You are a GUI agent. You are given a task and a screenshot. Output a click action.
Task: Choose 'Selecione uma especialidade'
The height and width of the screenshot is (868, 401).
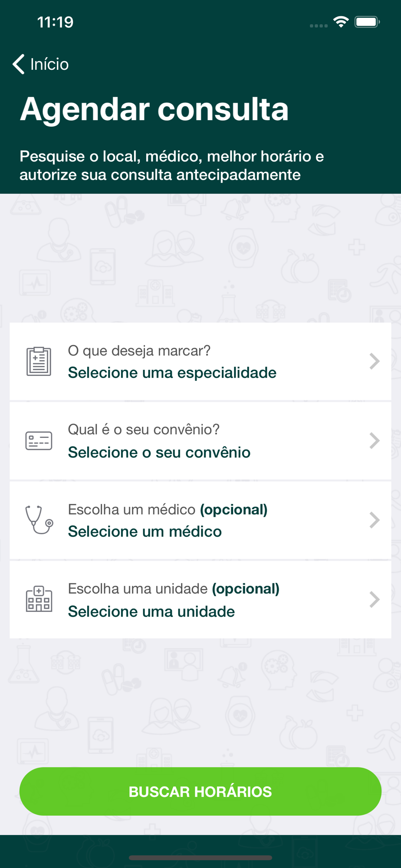tap(172, 373)
